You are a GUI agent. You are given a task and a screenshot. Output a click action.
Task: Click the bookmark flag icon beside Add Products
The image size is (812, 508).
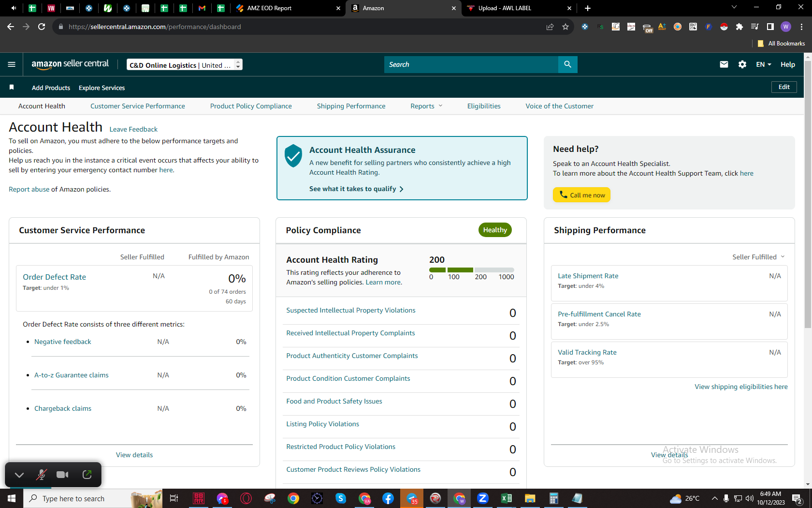pos(12,87)
